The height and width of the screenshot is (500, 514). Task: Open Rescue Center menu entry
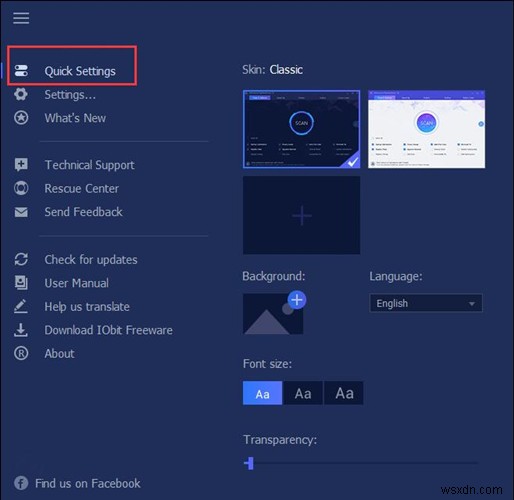(x=82, y=188)
